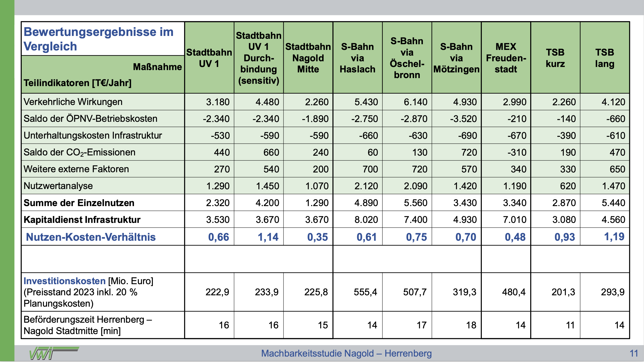Viewport: 644px width, 362px height.
Task: Click the MEX Freudenstadt column header
Action: [506, 58]
